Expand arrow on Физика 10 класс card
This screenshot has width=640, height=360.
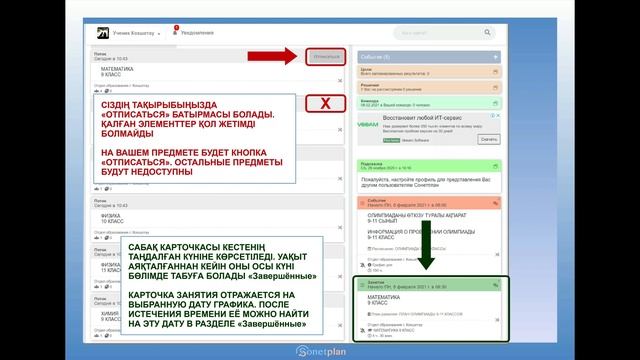click(x=340, y=227)
